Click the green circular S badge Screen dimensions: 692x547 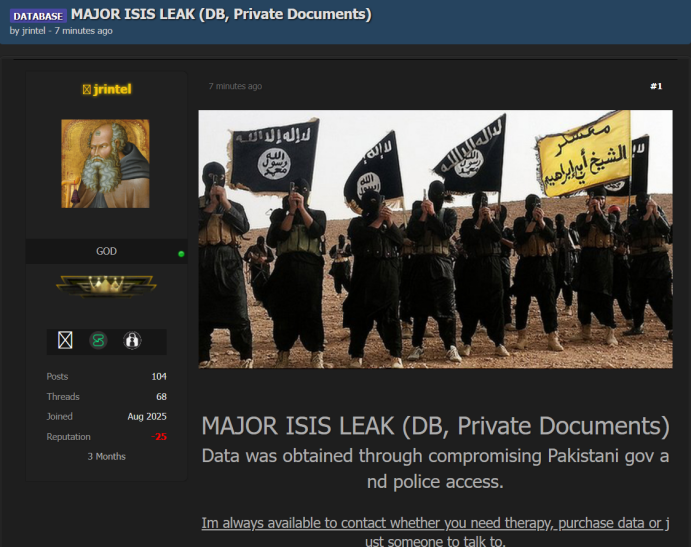click(98, 340)
